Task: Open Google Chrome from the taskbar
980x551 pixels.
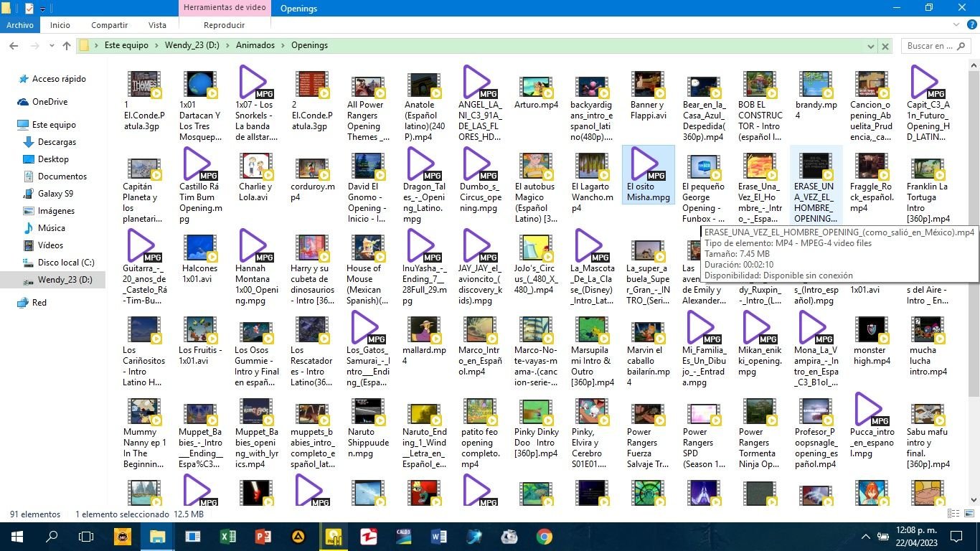Action: pyautogui.click(x=545, y=536)
